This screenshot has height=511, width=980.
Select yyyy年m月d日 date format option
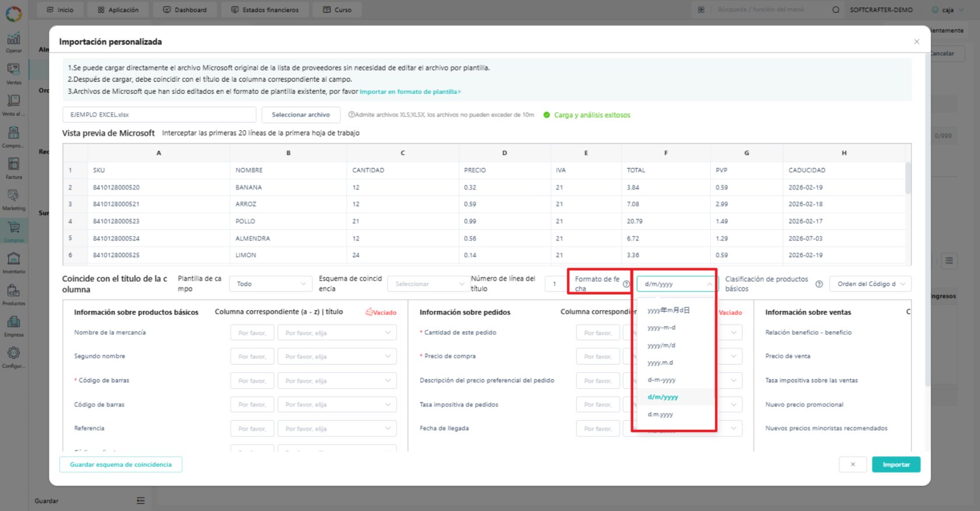675,310
